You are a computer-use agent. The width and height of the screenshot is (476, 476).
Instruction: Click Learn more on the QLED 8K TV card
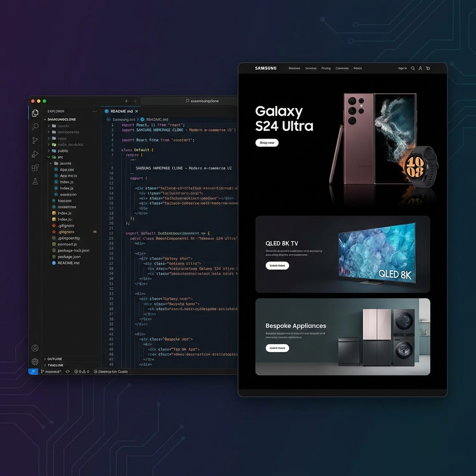(277, 265)
